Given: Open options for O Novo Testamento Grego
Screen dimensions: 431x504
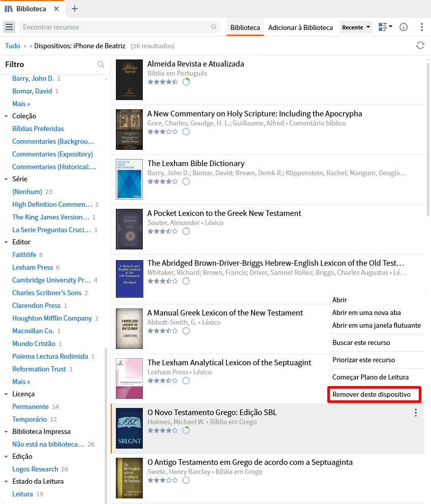Looking at the screenshot, I should (416, 413).
